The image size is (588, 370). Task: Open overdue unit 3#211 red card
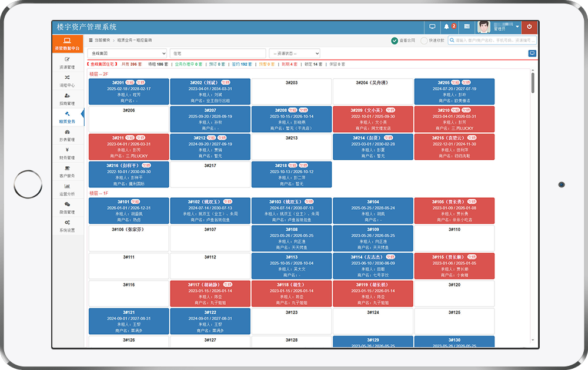coord(129,147)
